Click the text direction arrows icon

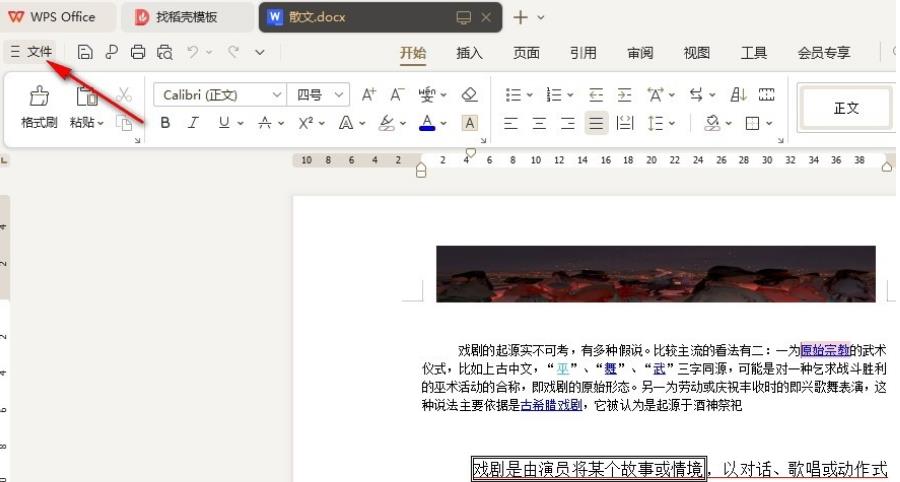(x=696, y=95)
